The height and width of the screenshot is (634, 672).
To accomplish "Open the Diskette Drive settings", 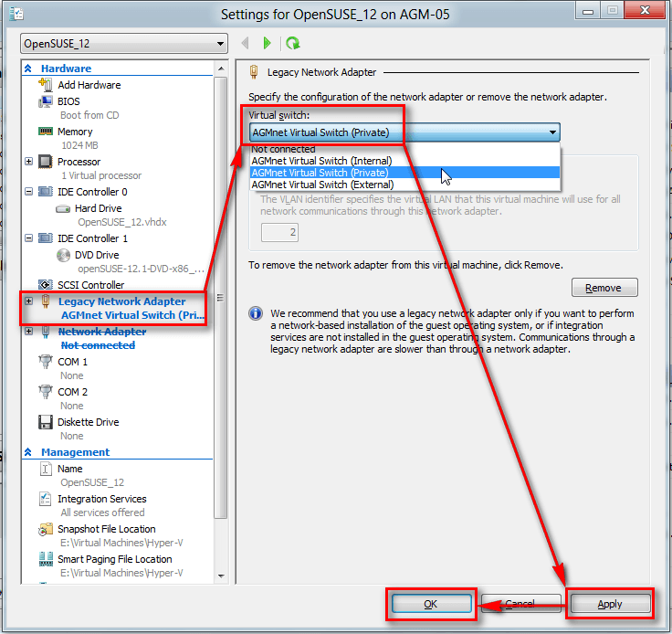I will click(88, 422).
